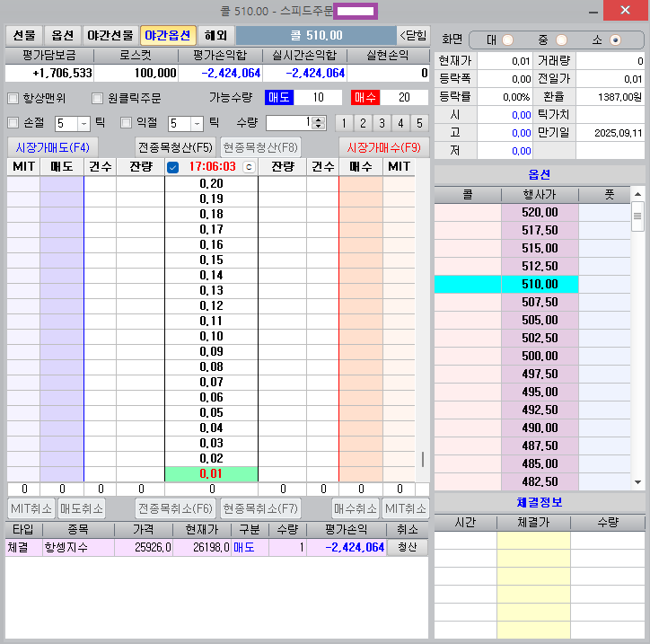Minimize the speed order window
The height and width of the screenshot is (644, 650).
coord(593,11)
